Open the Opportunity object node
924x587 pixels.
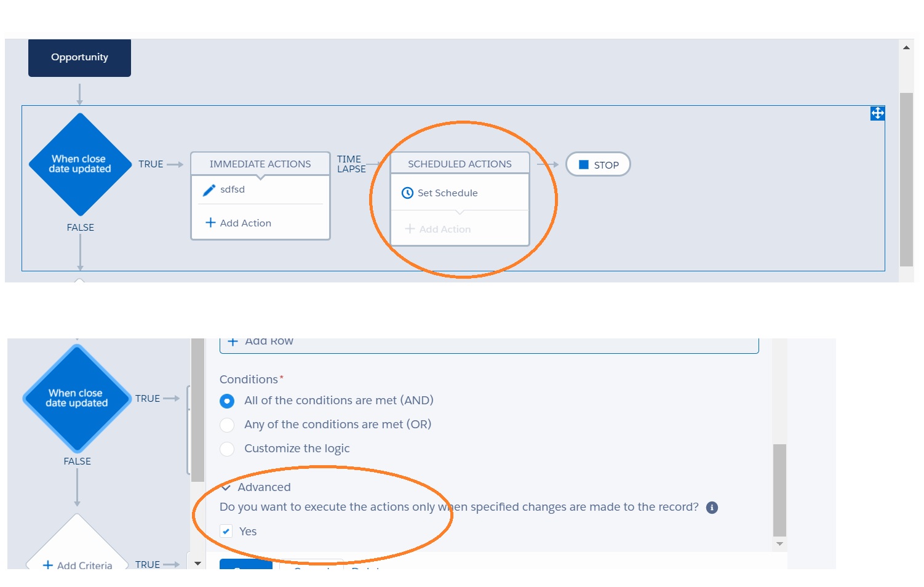click(79, 58)
